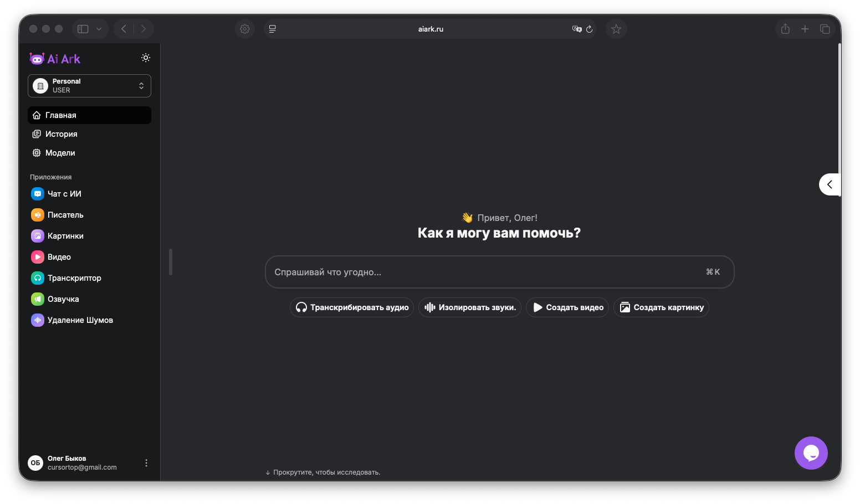This screenshot has height=504, width=860.
Task: Open the Чат с ИИ app icon
Action: 37,194
